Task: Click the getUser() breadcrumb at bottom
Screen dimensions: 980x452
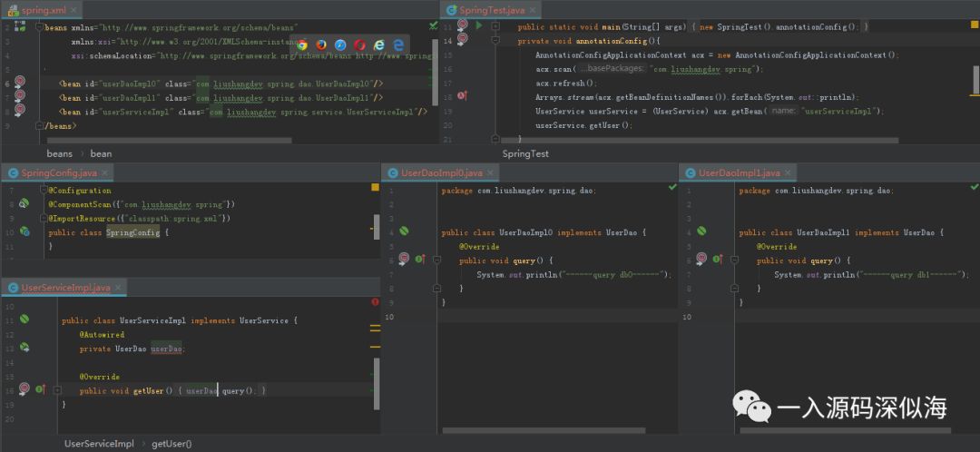Action: coord(171,444)
